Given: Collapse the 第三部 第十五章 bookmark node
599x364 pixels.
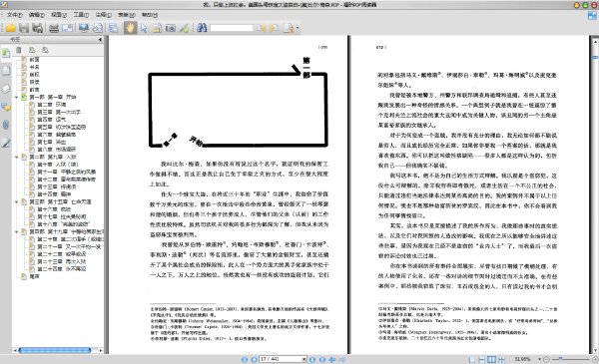Looking at the screenshot, I should 16,201.
